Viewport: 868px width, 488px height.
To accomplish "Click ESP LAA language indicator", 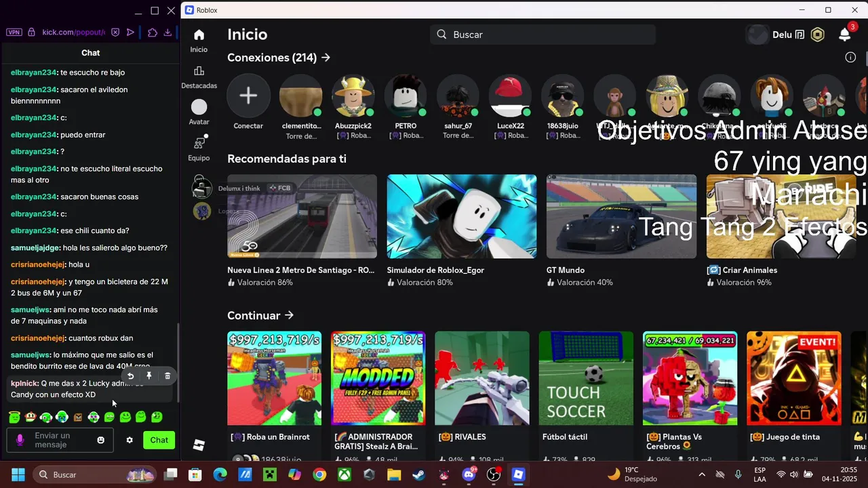I will click(759, 474).
